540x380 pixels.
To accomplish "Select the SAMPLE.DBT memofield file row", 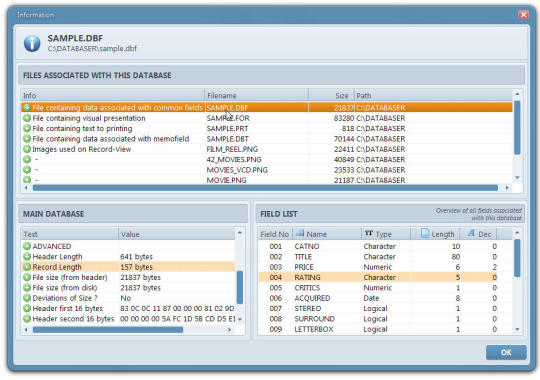I will click(267, 139).
